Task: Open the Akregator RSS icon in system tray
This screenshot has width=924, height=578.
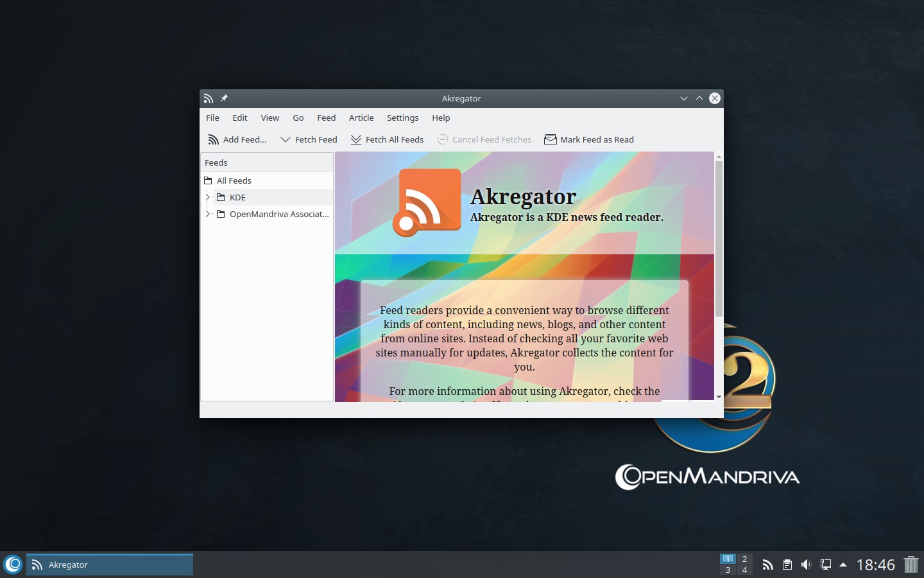Action: 767,565
